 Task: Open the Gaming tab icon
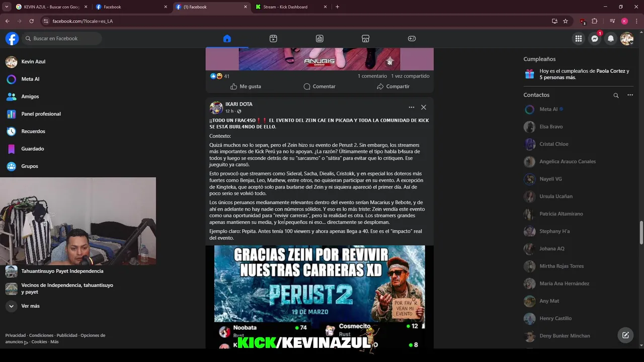(412, 39)
